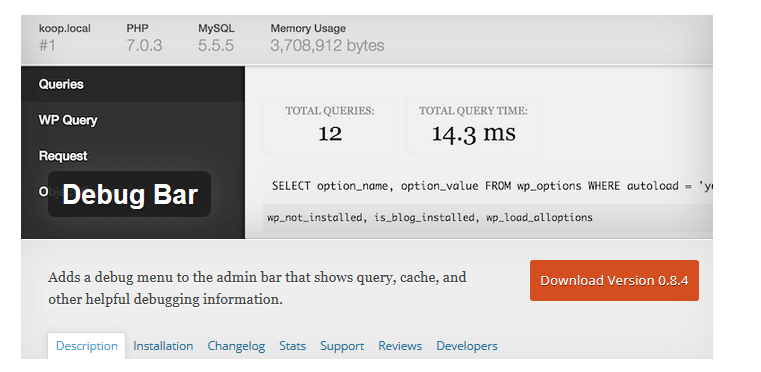The width and height of the screenshot is (761, 372).
Task: Click the Debug Bar title overlay
Action: 130,194
